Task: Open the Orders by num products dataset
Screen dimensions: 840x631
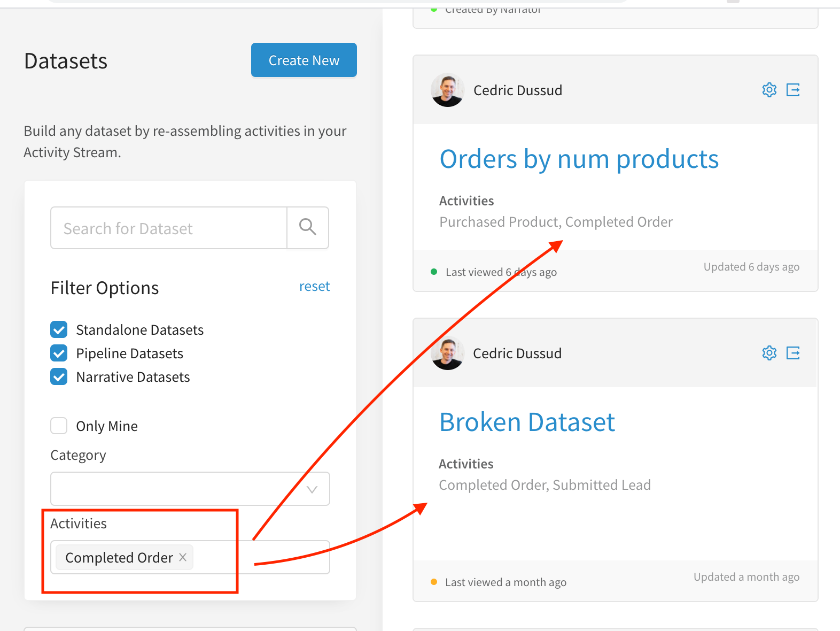Action: (579, 159)
